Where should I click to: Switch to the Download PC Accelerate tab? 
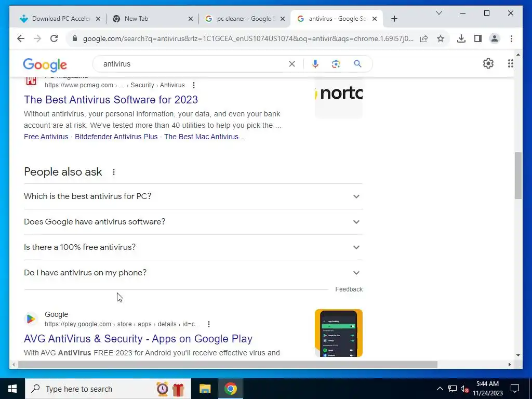coord(59,19)
